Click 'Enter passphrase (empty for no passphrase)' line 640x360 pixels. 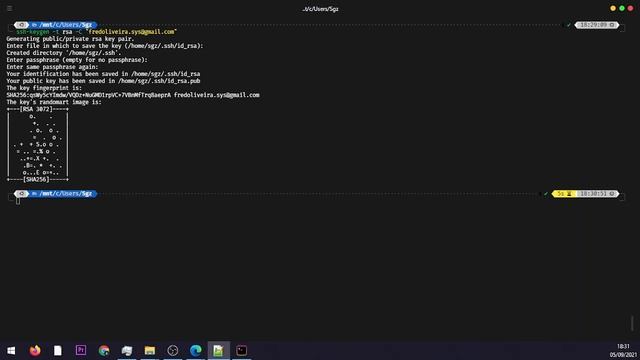tap(77, 60)
